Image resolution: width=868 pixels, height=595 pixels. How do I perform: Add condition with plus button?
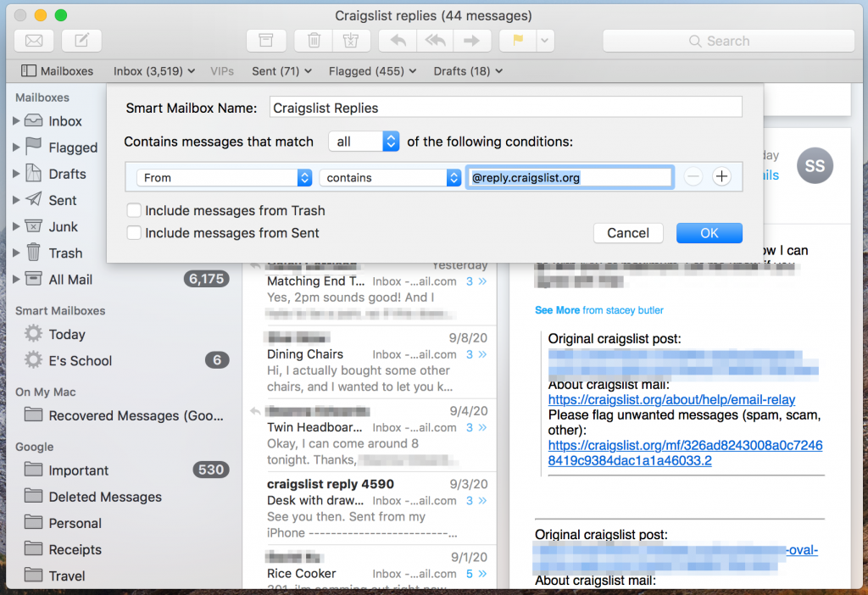721,176
